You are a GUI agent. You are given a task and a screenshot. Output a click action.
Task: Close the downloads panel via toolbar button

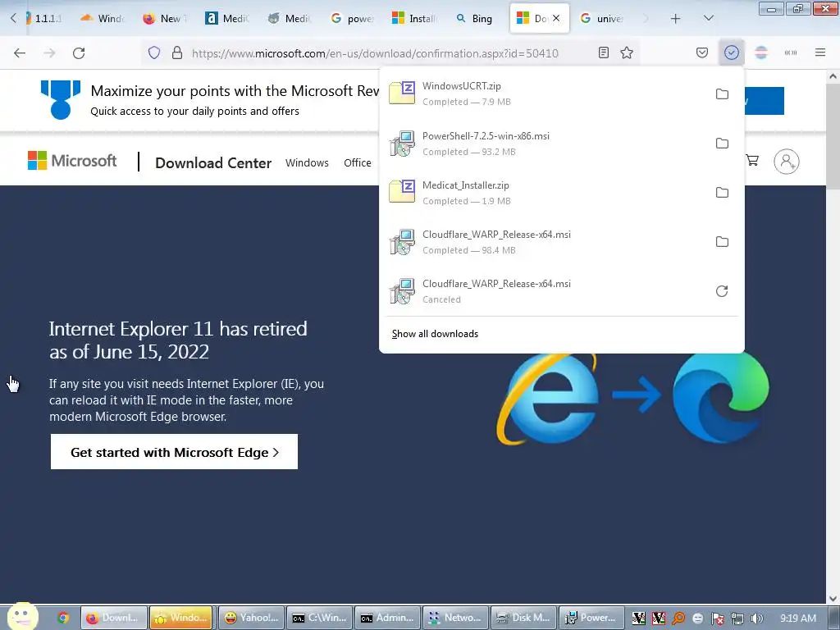click(731, 52)
